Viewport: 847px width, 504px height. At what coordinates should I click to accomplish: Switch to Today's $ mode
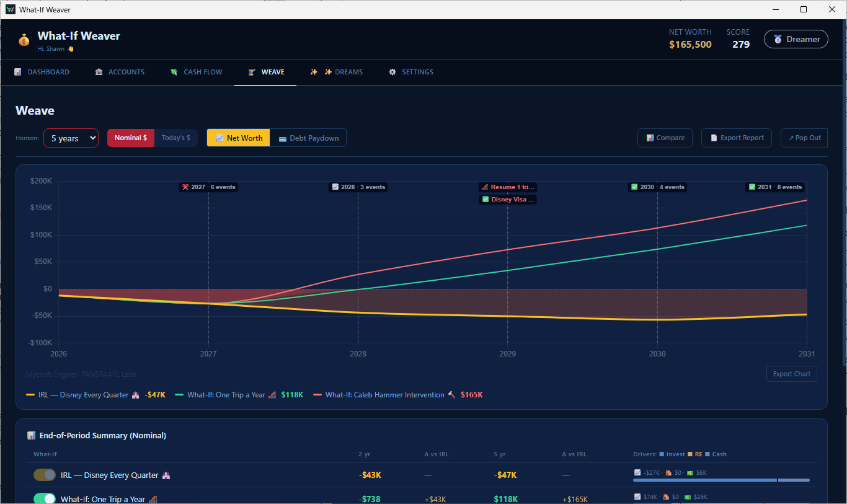tap(176, 138)
